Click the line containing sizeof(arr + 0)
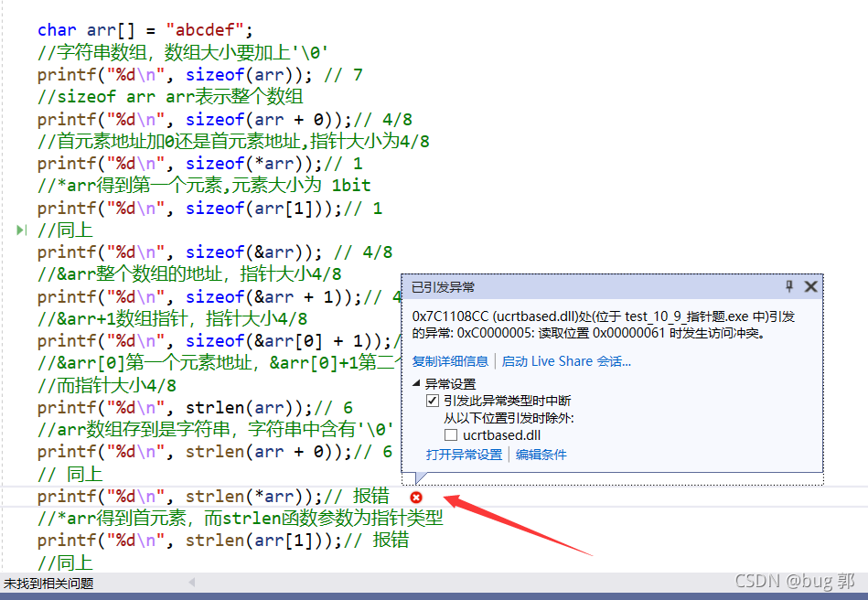868x600 pixels. [x=225, y=120]
